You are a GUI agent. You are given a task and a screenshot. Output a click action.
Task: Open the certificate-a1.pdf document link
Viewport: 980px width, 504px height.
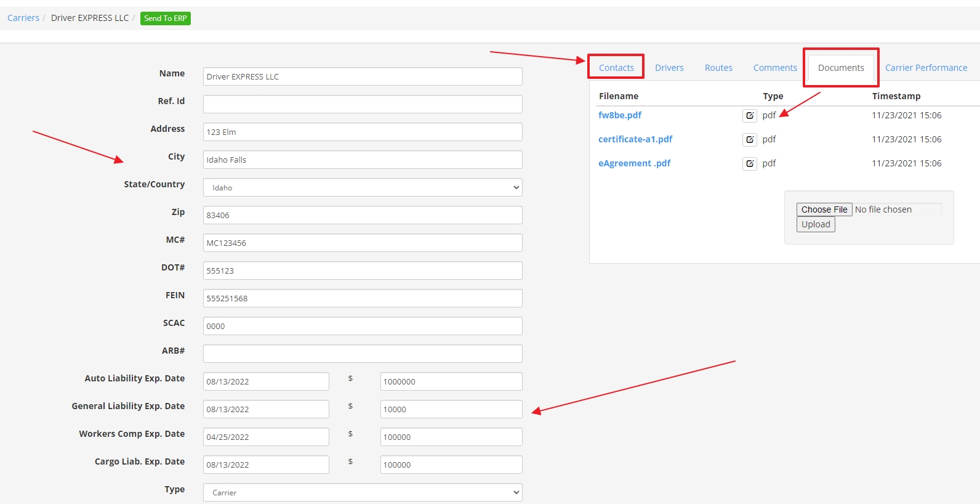[635, 139]
